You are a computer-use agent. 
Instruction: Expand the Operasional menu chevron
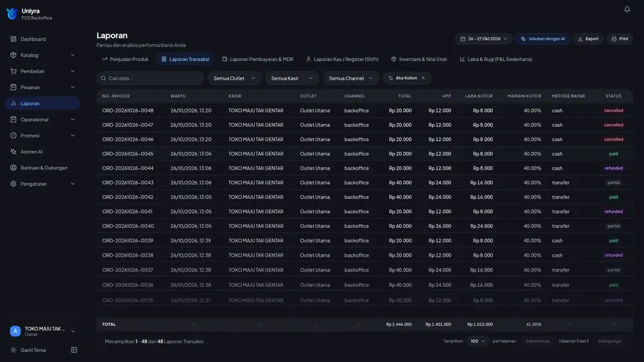72,119
